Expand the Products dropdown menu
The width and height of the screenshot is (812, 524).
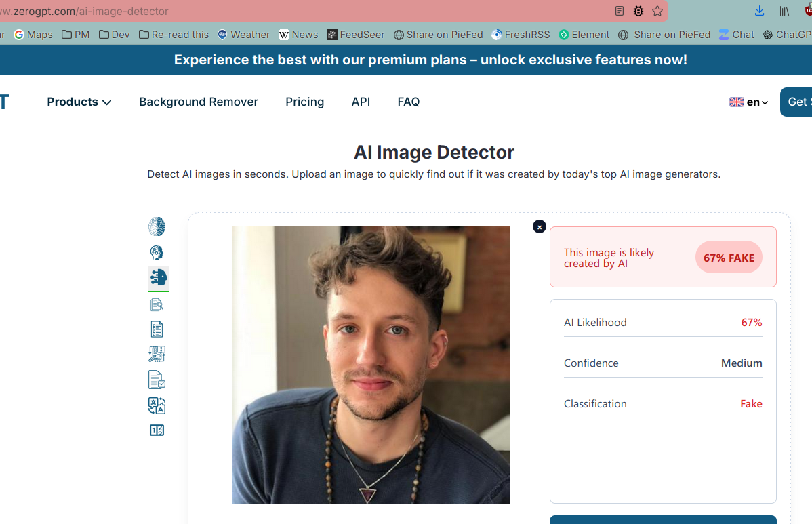pyautogui.click(x=79, y=102)
